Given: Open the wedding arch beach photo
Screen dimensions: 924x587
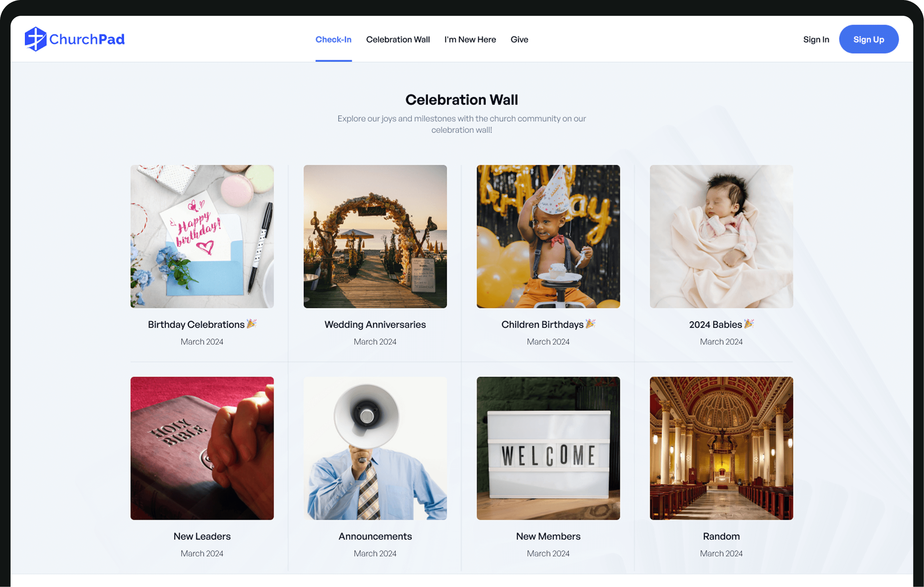Looking at the screenshot, I should pyautogui.click(x=375, y=236).
